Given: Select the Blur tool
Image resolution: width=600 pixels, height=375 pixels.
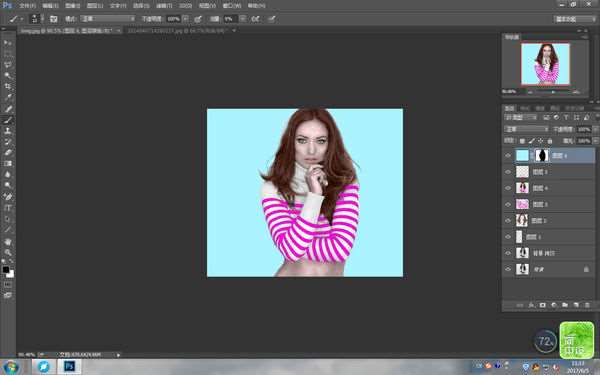Looking at the screenshot, I should click(8, 174).
